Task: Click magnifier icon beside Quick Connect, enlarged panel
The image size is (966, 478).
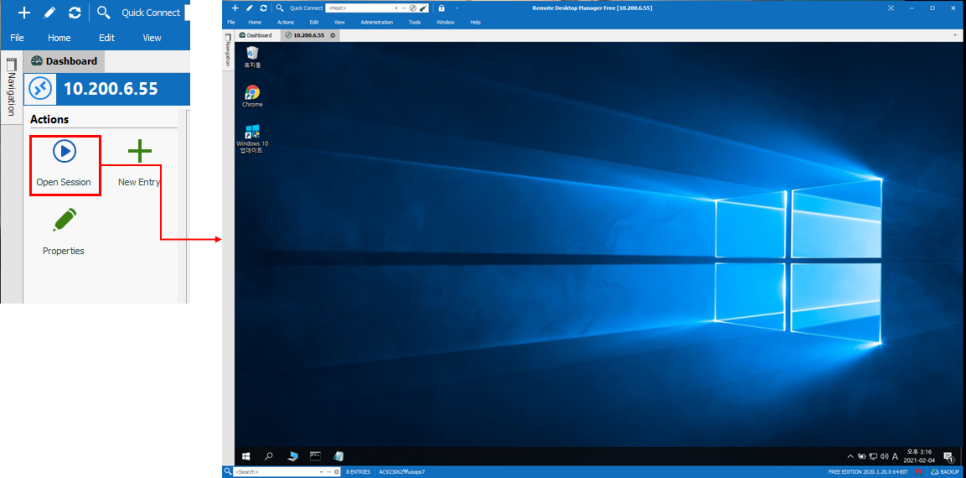Action: (x=104, y=12)
